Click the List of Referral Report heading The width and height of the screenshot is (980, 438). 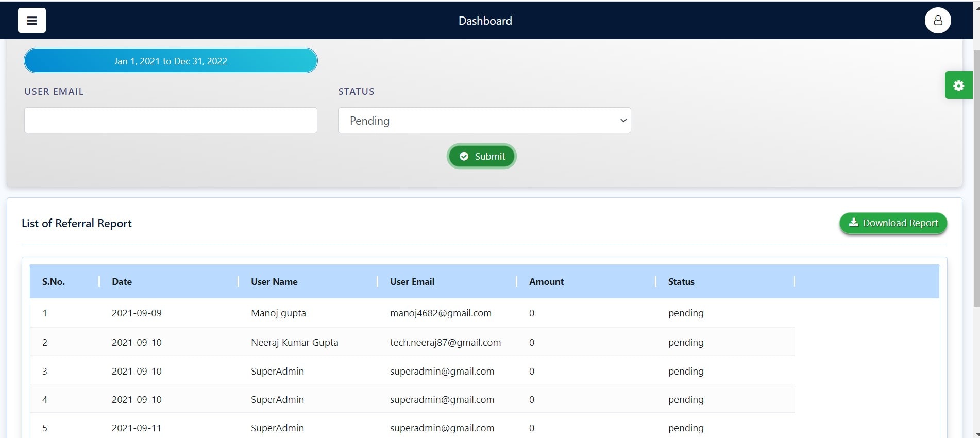(x=77, y=223)
